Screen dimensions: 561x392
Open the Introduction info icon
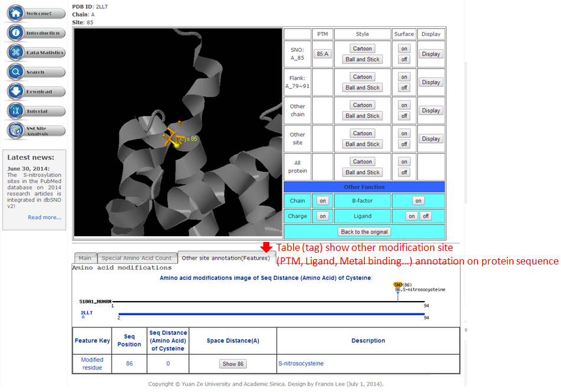coord(15,33)
